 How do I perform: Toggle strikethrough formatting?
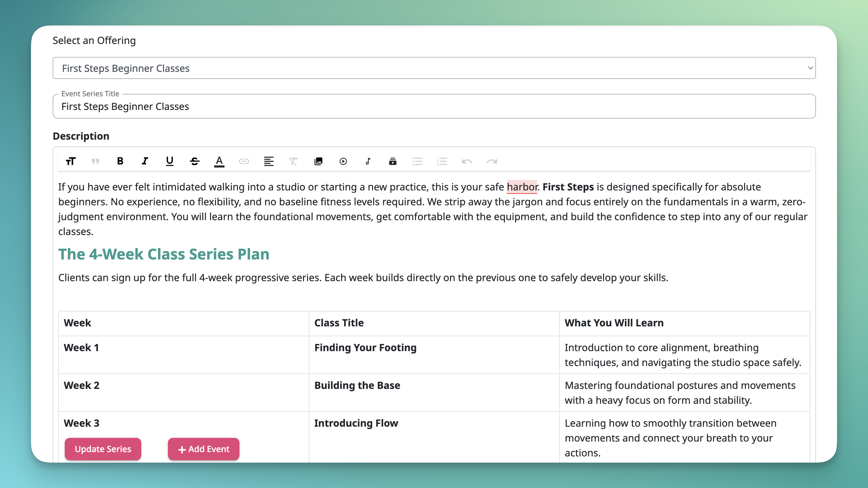pos(195,161)
